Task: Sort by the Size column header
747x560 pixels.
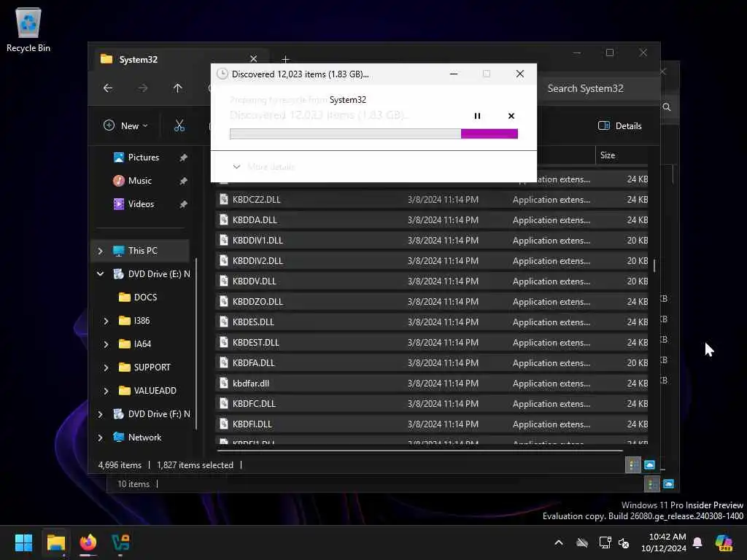Action: click(x=622, y=155)
